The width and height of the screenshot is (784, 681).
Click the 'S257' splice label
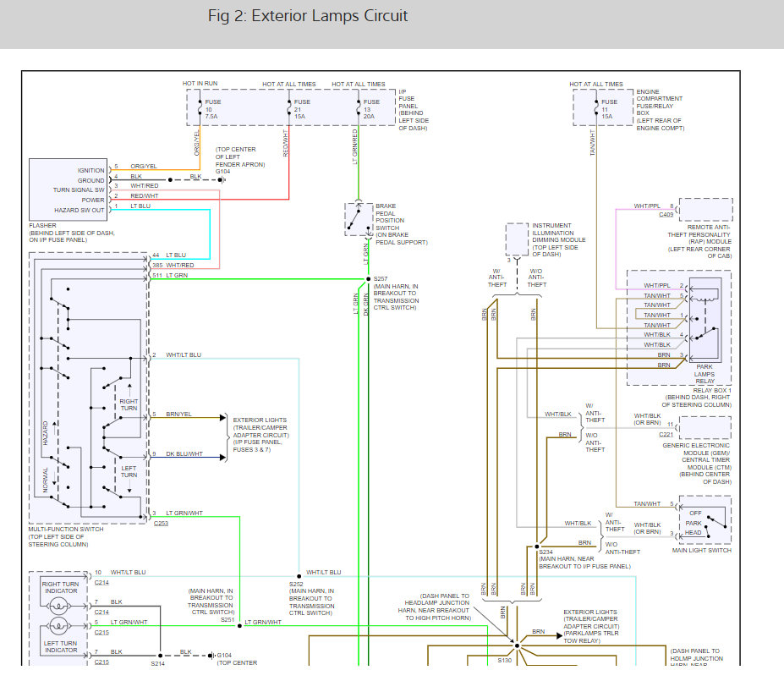381,279
